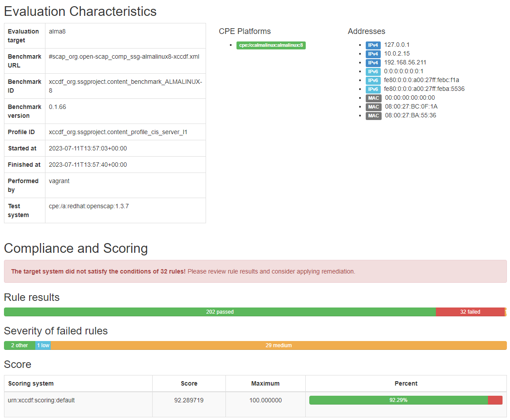
Task: Click the Benchmark URL value ssg-almalinux8-xccdf.xml
Action: pos(124,56)
